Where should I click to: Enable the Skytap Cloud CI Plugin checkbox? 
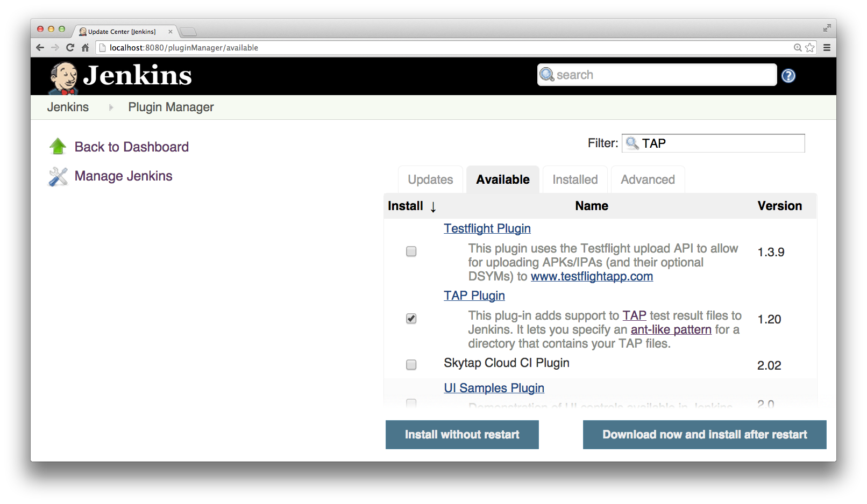pyautogui.click(x=411, y=365)
